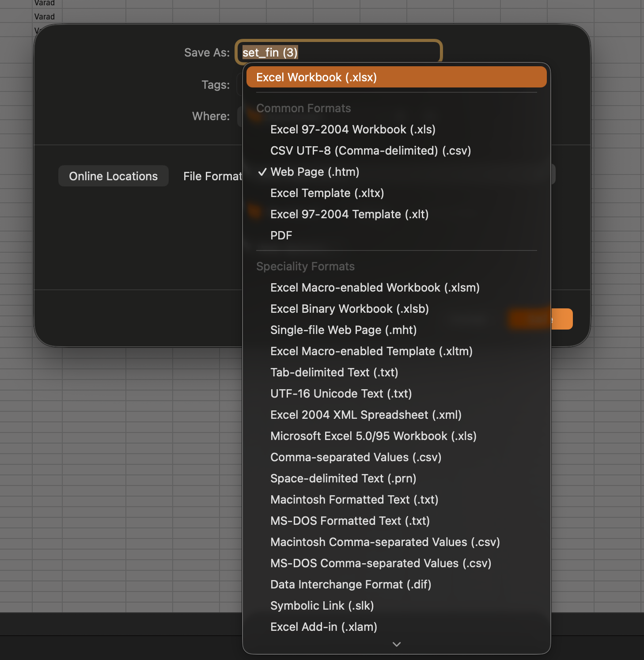Select Data Interchange Format (.dif)
Viewport: 644px width, 660px height.
[350, 584]
